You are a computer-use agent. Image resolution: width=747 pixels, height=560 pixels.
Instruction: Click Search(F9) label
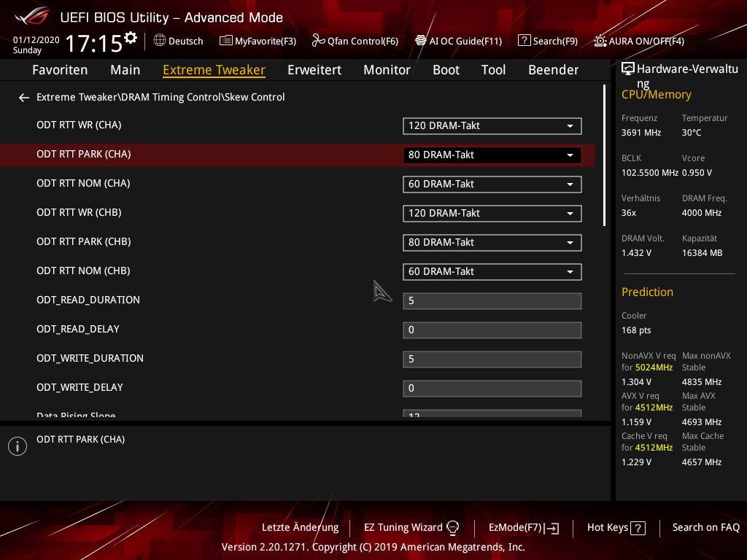(x=555, y=41)
